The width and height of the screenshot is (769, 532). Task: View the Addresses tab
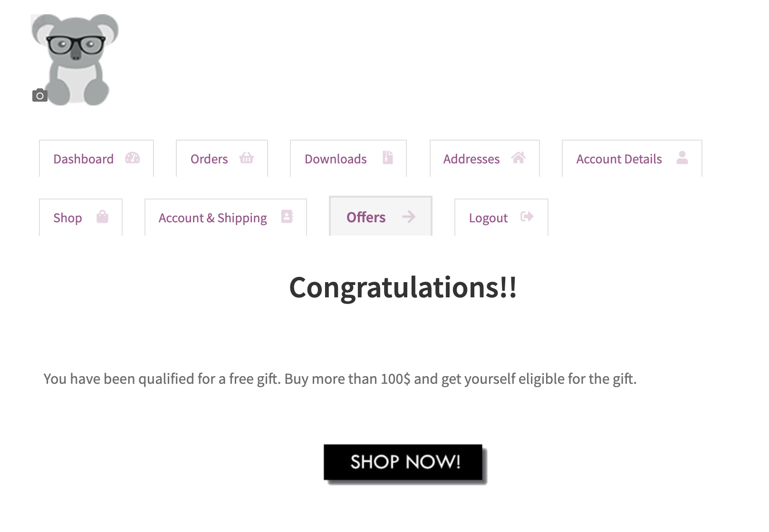pyautogui.click(x=471, y=159)
